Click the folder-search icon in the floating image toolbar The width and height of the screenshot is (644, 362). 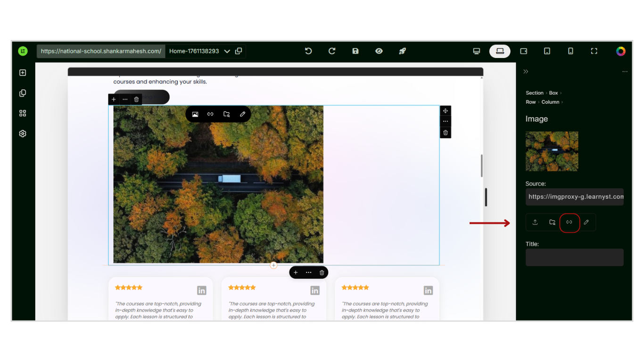[226, 114]
